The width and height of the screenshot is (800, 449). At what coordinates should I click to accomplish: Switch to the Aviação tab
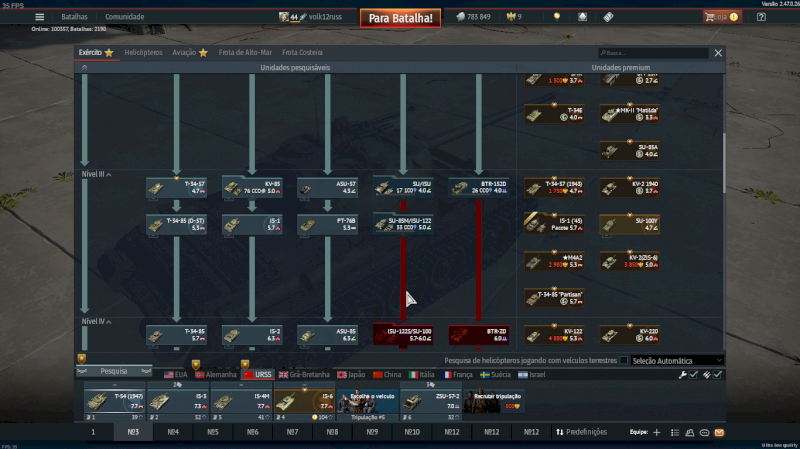click(190, 53)
